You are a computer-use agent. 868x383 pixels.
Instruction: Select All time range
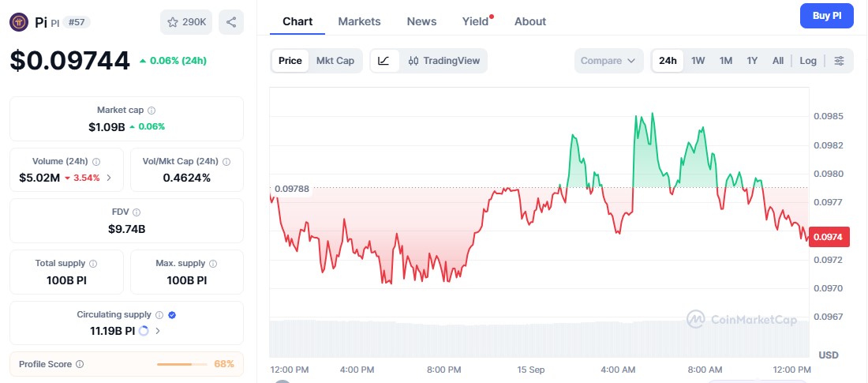778,61
